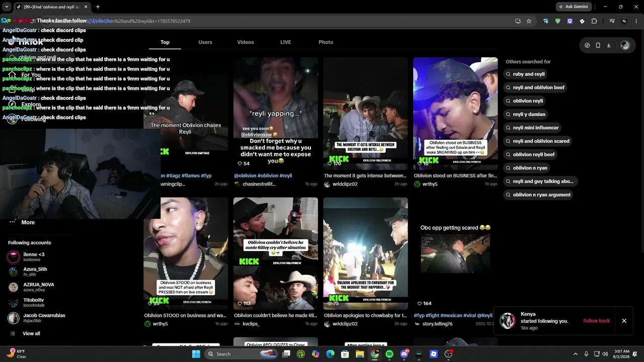The image size is (644, 362).
Task: Open the AZRUA_N0VA following account
Action: (32, 287)
